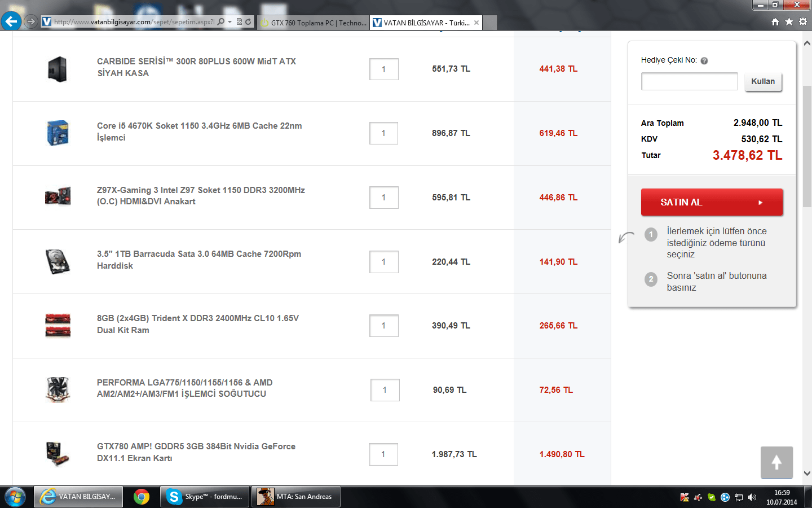Screen dimensions: 812x508
Task: Open the address bar autocomplete dropdown arrow
Action: 230,22
